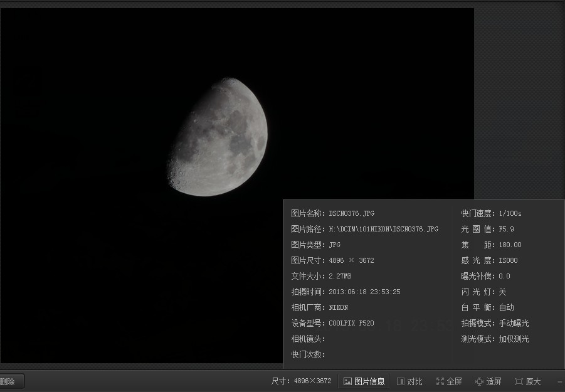Image resolution: width=565 pixels, height=392 pixels.
Task: Select the path H:\DCIM\101NIKON\DSCN0376.JPG
Action: (x=384, y=229)
